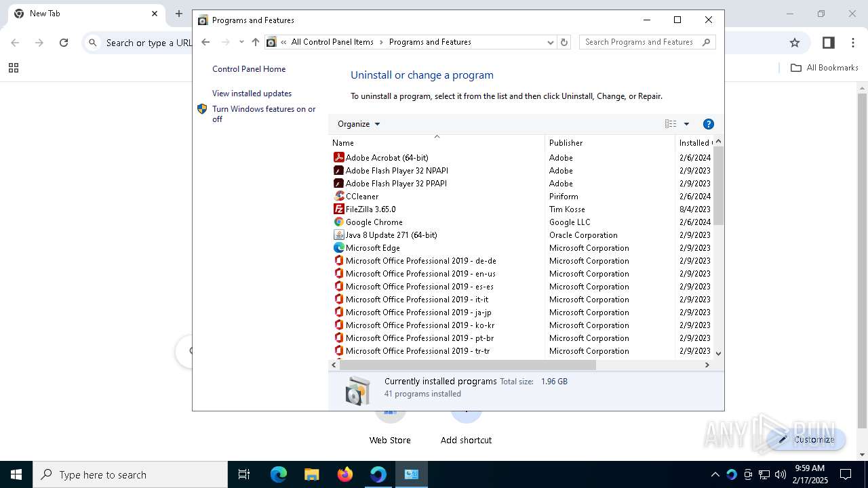Select the Adobe Acrobat (64-bit) program icon
The width and height of the screenshot is (868, 488).
point(339,157)
